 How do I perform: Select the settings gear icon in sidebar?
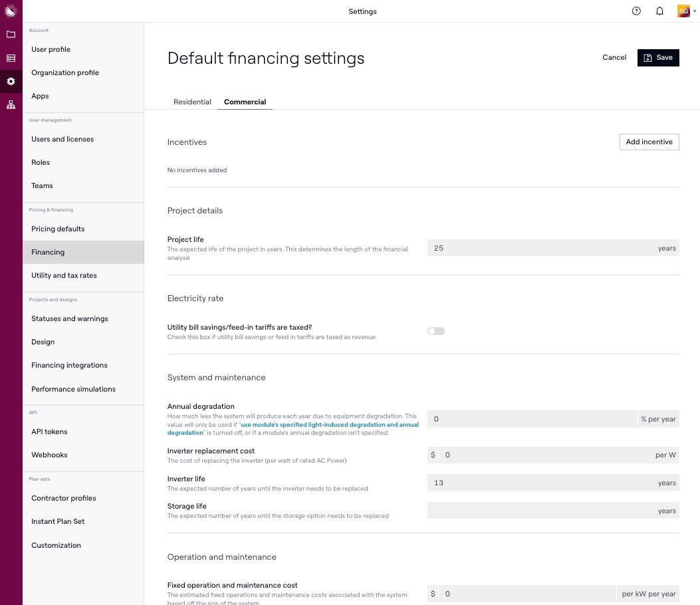[11, 81]
